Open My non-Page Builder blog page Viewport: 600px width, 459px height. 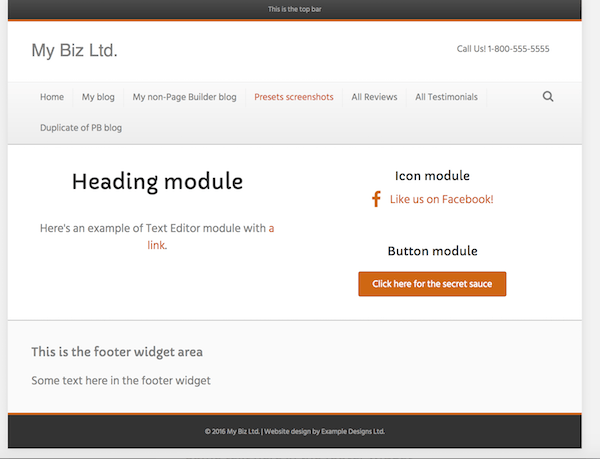[x=184, y=97]
